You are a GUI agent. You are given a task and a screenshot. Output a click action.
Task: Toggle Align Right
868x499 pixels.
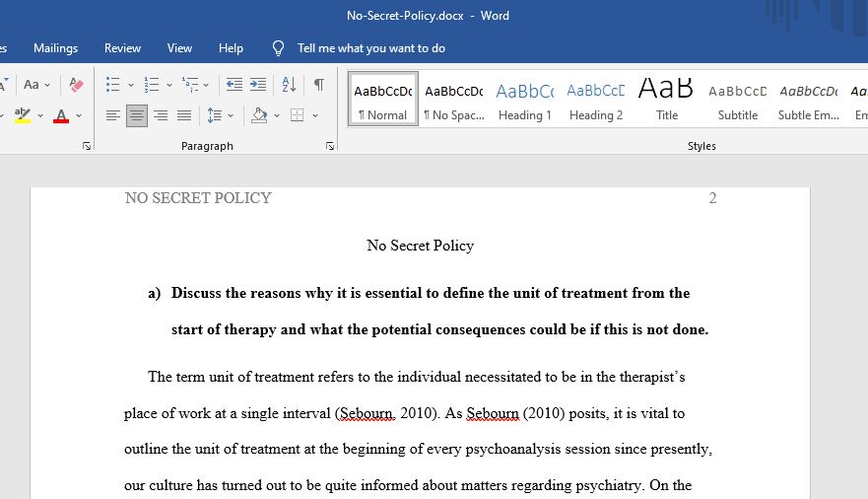[161, 115]
